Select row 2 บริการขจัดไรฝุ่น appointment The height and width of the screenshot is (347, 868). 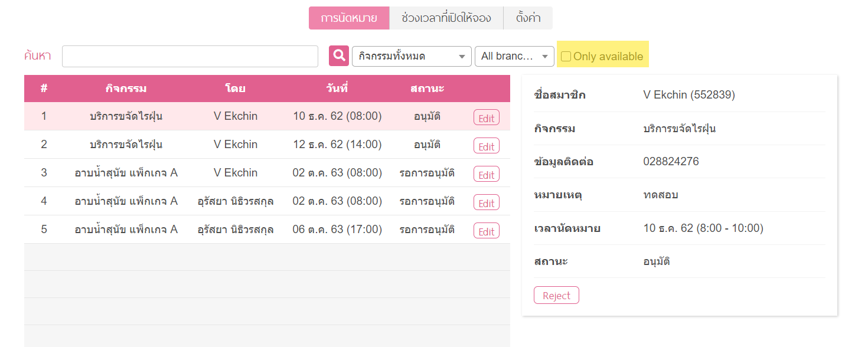(267, 145)
